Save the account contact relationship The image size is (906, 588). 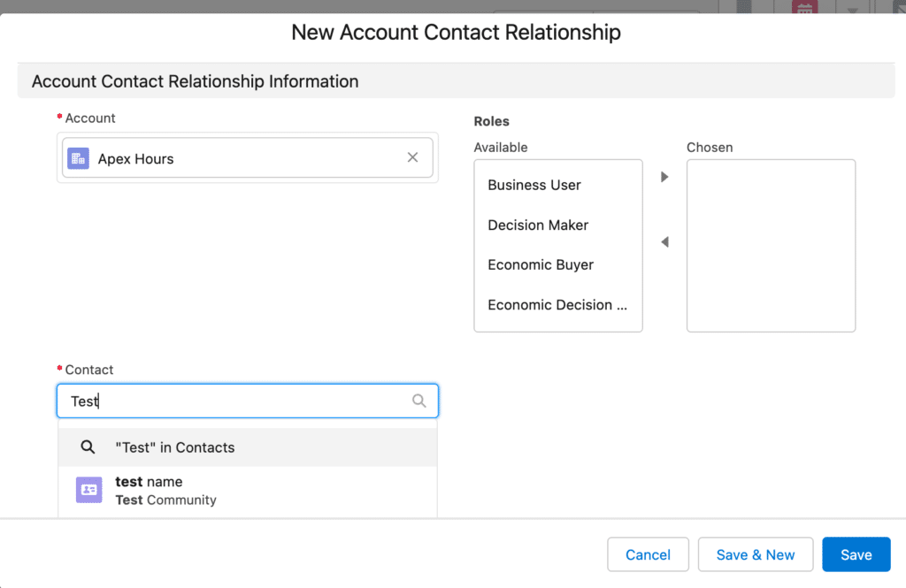click(856, 554)
